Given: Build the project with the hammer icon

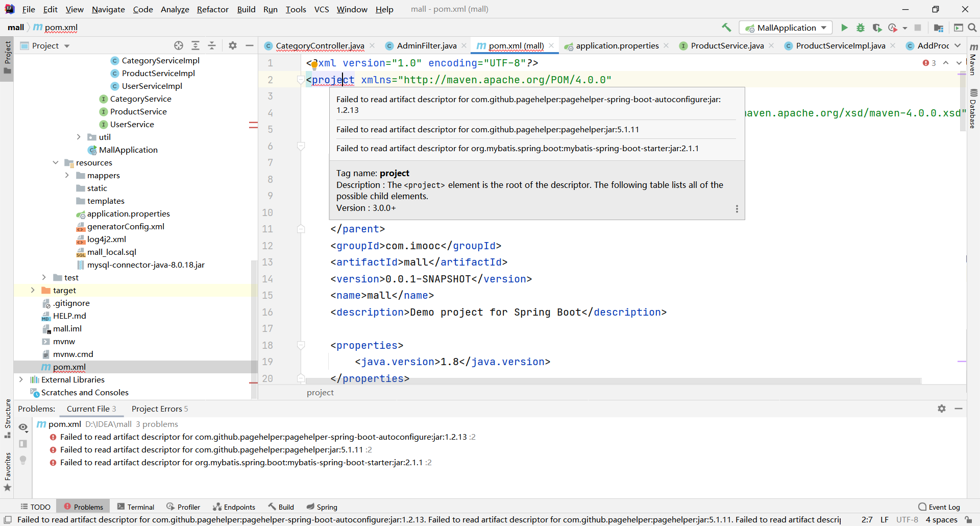Looking at the screenshot, I should (726, 28).
